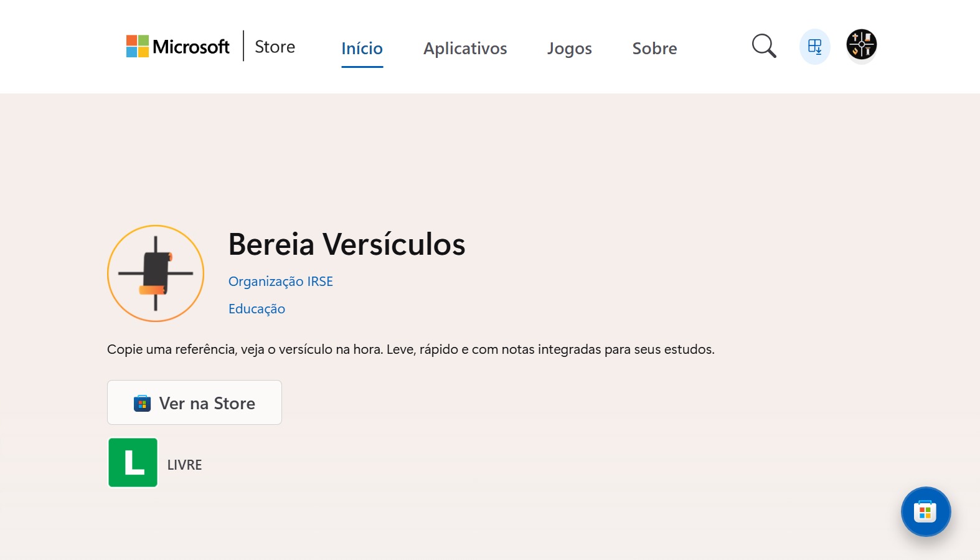Screen dimensions: 980x560
Task: Click the LIVRE rating label
Action: (184, 465)
